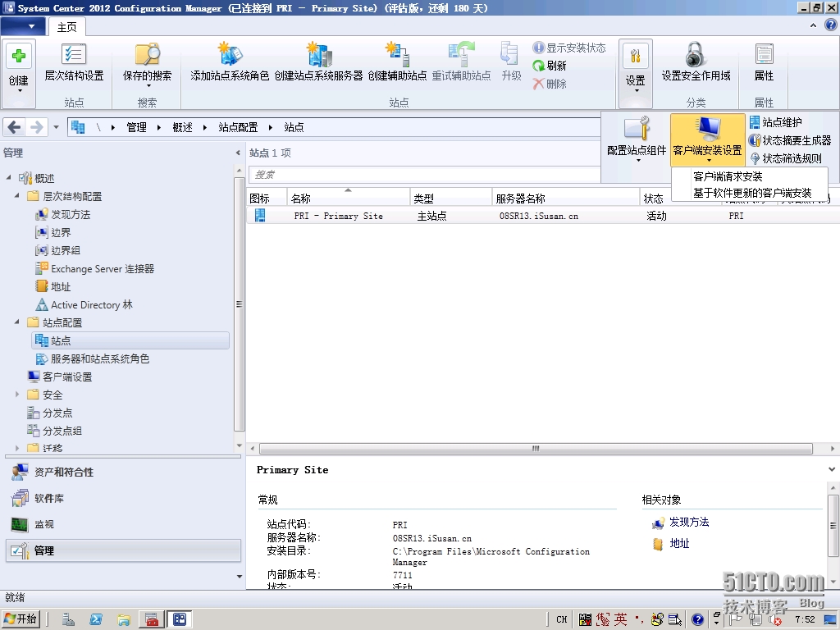The image size is (840, 630).
Task: Sort by the 名称 column header
Action: tap(348, 199)
